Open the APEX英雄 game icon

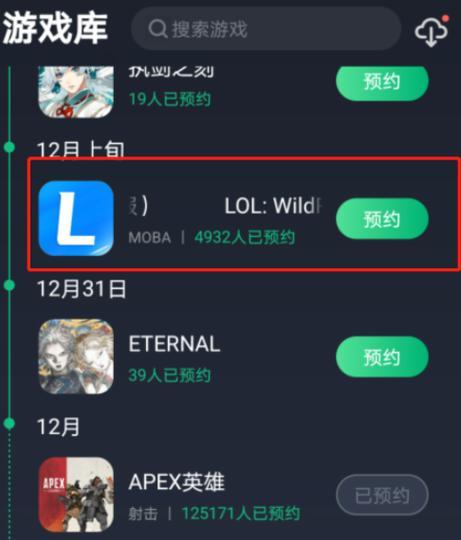tap(76, 495)
